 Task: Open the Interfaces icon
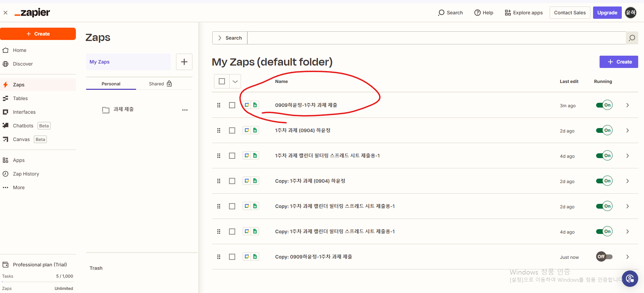coord(5,112)
